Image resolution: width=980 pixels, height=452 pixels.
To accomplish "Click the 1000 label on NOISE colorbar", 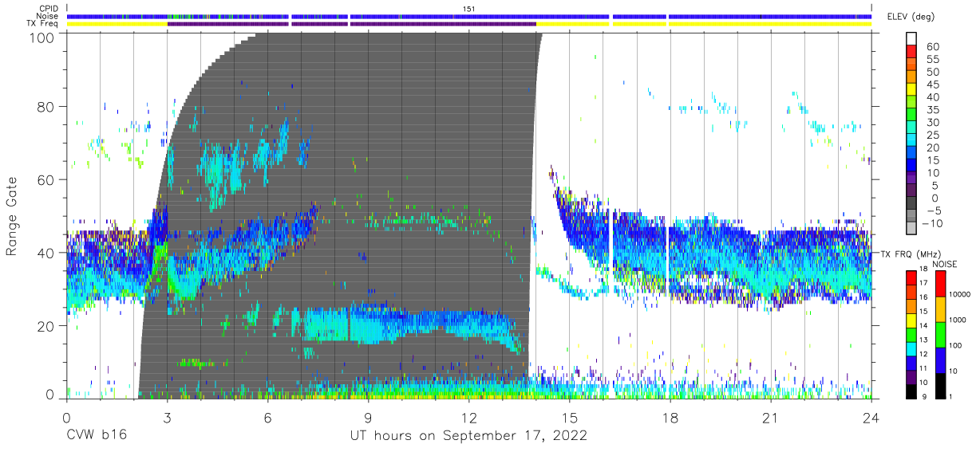I will pos(958,321).
